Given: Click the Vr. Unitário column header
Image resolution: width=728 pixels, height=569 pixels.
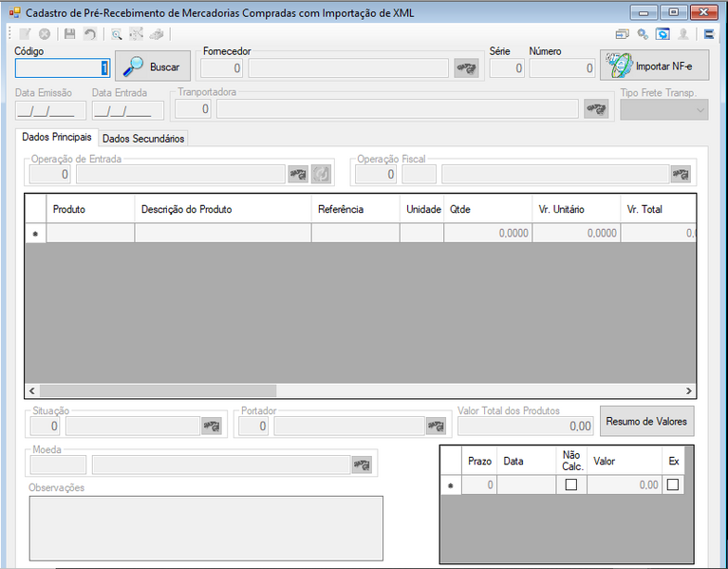Looking at the screenshot, I should (x=576, y=210).
